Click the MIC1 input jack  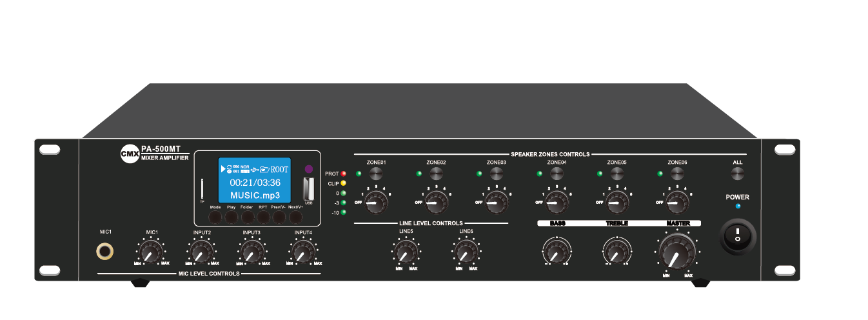click(105, 250)
